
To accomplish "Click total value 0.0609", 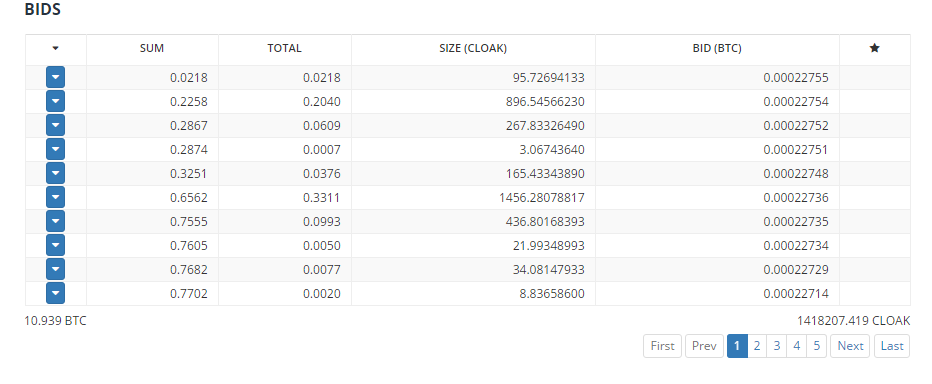I will coord(322,126).
